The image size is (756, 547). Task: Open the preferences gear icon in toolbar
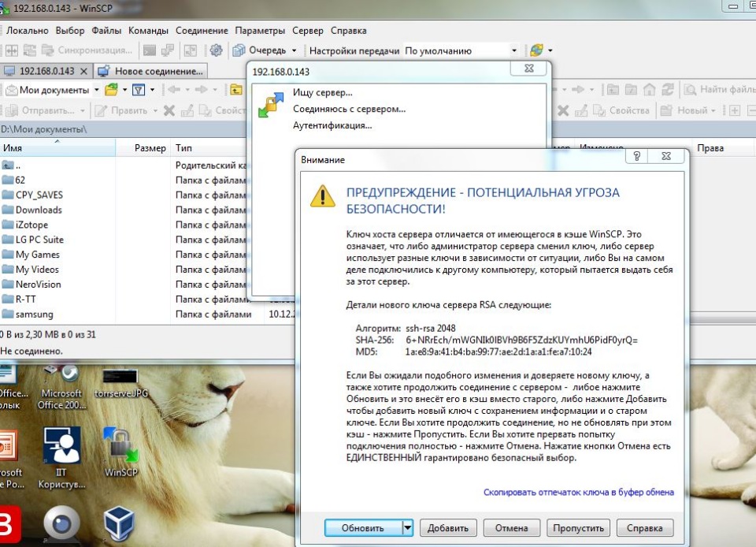216,50
